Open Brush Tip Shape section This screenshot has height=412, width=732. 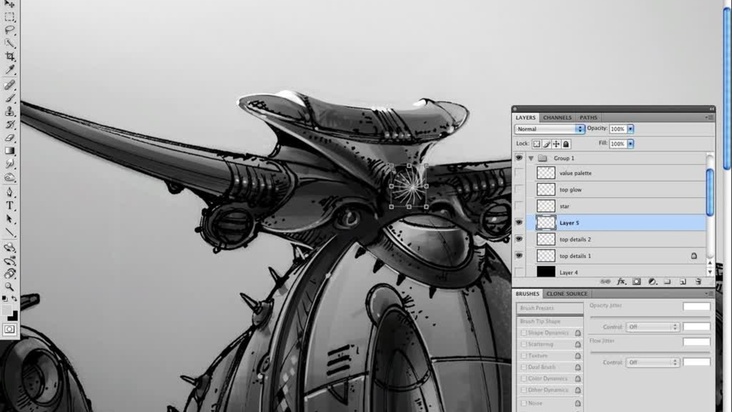tap(550, 321)
